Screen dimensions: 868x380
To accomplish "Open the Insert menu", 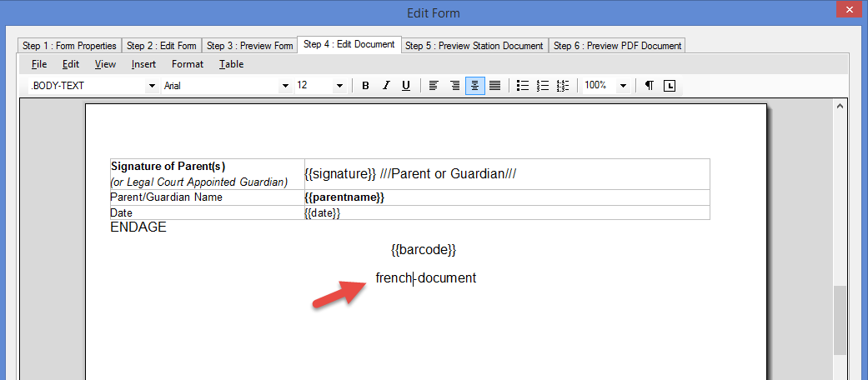I will point(144,64).
